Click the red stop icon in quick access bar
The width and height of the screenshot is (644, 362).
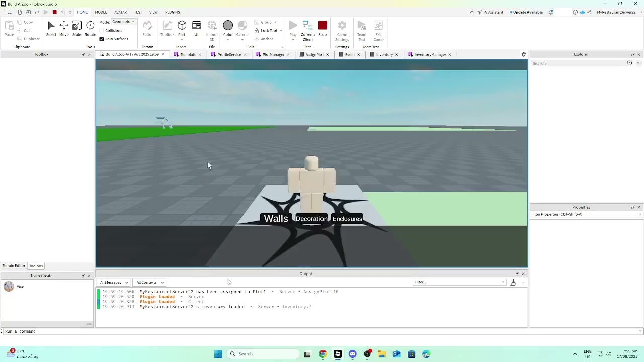pos(54,12)
